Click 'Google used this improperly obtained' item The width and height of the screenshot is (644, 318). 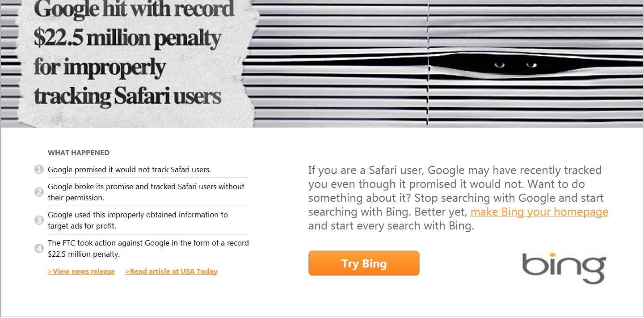(x=138, y=220)
